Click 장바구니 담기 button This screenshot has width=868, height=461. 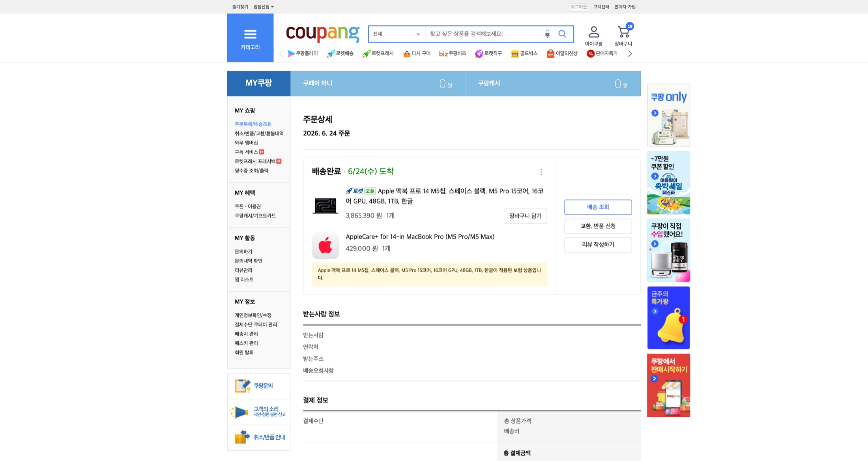525,216
